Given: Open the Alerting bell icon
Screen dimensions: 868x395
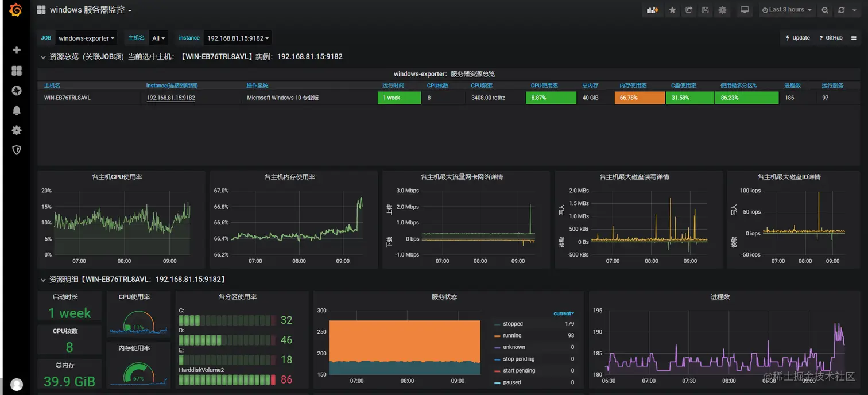Looking at the screenshot, I should click(x=17, y=110).
